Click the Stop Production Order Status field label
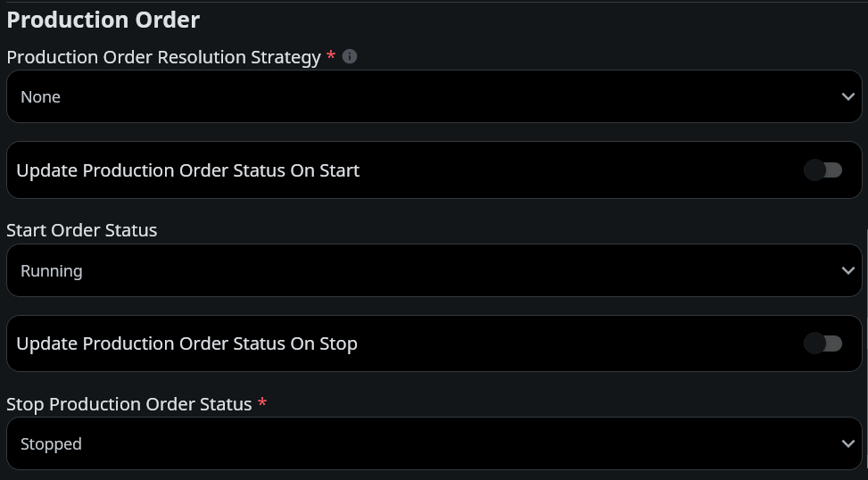The image size is (868, 480). (x=129, y=404)
